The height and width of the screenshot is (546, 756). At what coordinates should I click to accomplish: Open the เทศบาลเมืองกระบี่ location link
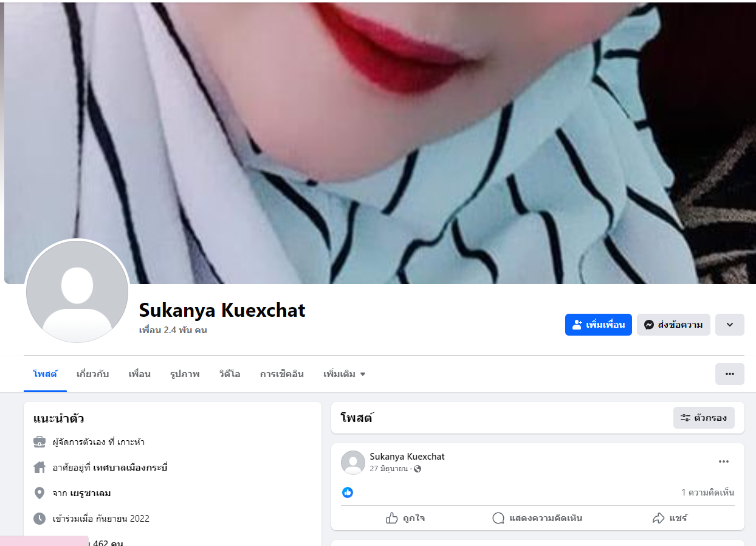[x=130, y=468]
